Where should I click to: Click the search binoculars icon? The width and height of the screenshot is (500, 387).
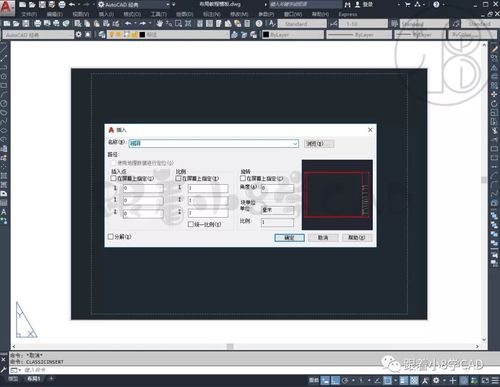348,4
